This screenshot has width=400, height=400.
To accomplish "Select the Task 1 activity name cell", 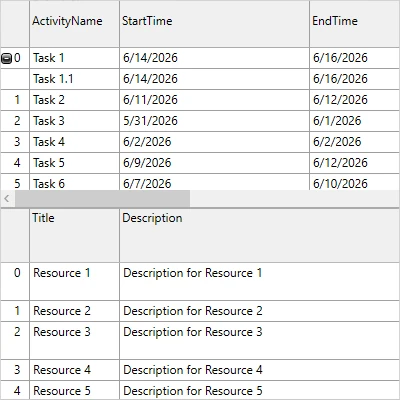I will pyautogui.click(x=74, y=58).
